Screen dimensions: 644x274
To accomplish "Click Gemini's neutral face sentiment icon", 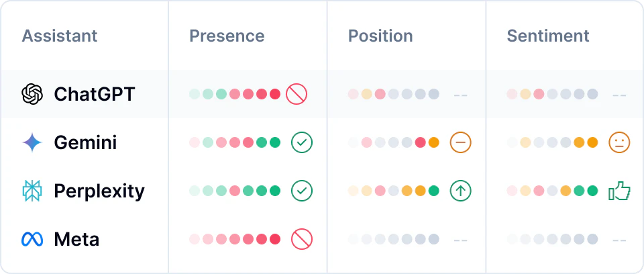I will (619, 142).
